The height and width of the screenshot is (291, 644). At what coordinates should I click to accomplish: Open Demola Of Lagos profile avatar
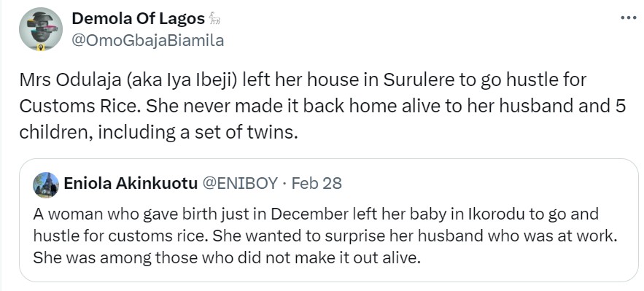click(41, 29)
